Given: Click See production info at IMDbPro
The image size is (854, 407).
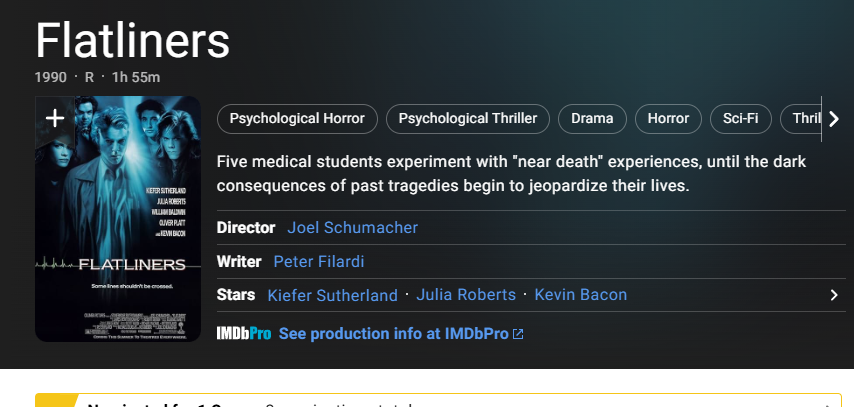Looking at the screenshot, I should 393,333.
